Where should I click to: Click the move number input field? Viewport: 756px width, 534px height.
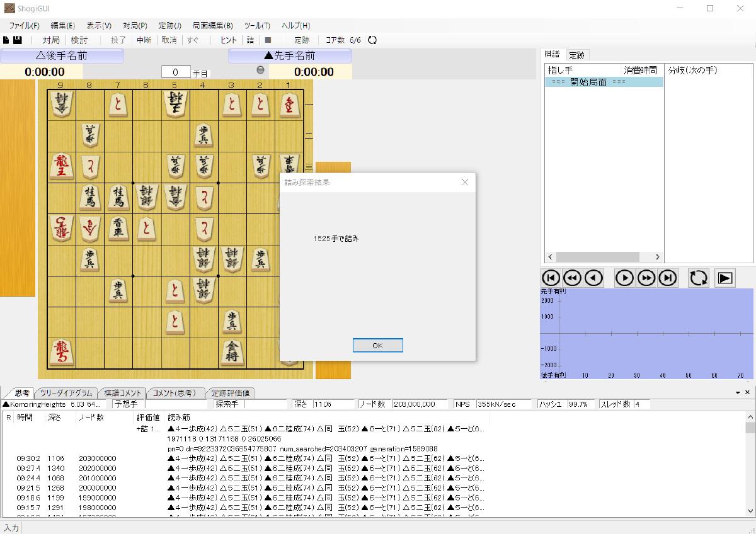176,72
